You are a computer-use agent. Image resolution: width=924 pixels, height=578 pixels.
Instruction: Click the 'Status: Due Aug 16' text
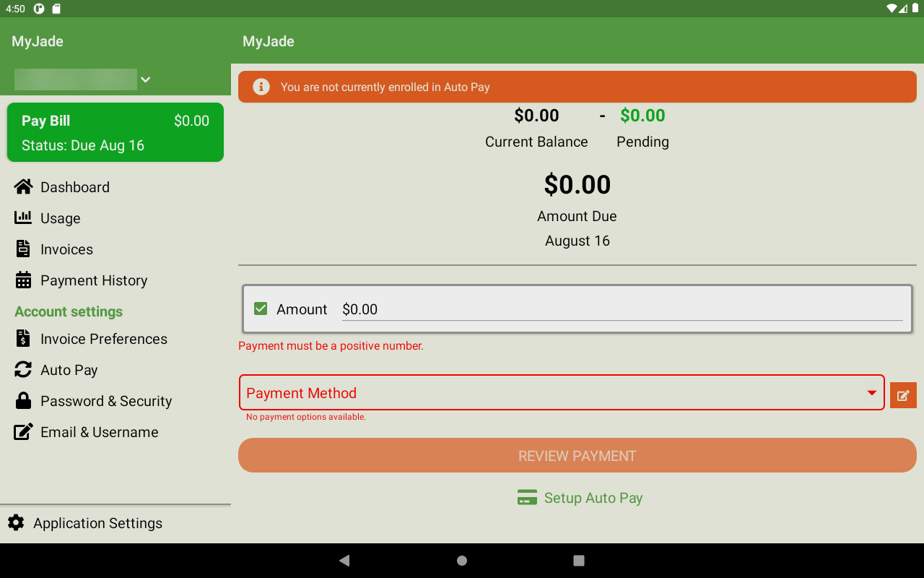pyautogui.click(x=83, y=145)
